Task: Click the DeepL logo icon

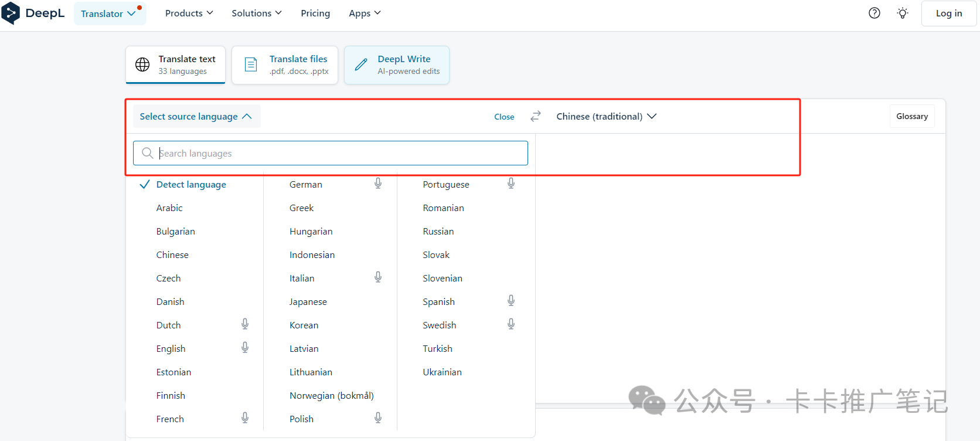Action: point(11,13)
